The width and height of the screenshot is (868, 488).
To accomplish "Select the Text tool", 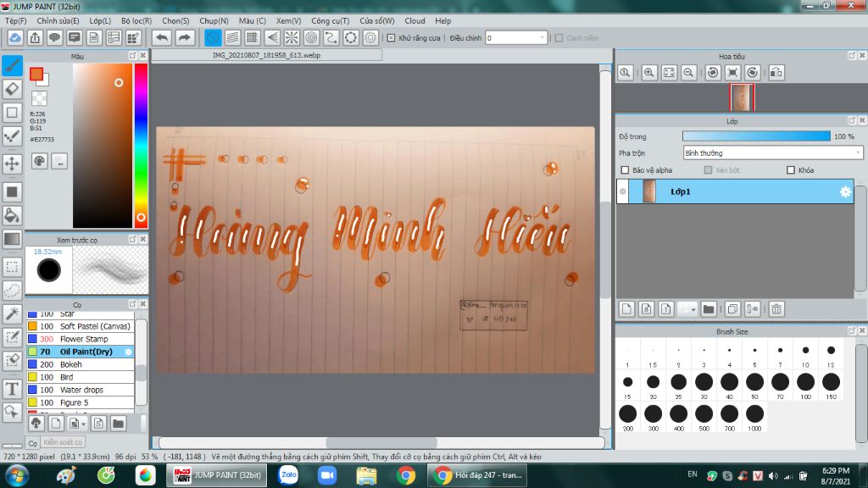I will point(12,388).
